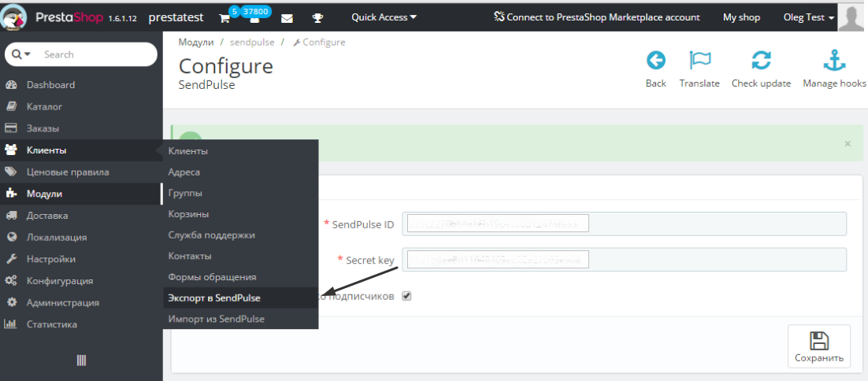This screenshot has width=868, height=381.
Task: Click the Ценовые правила tag icon
Action: (11, 172)
